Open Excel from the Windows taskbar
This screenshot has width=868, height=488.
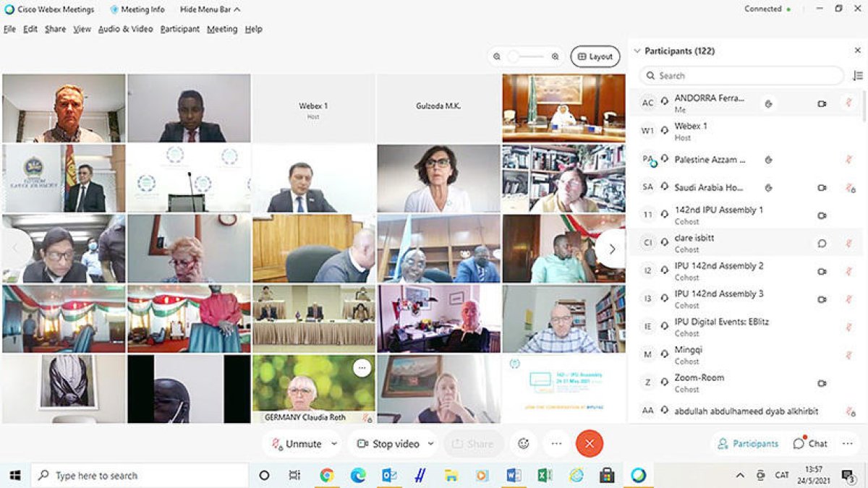click(x=545, y=475)
